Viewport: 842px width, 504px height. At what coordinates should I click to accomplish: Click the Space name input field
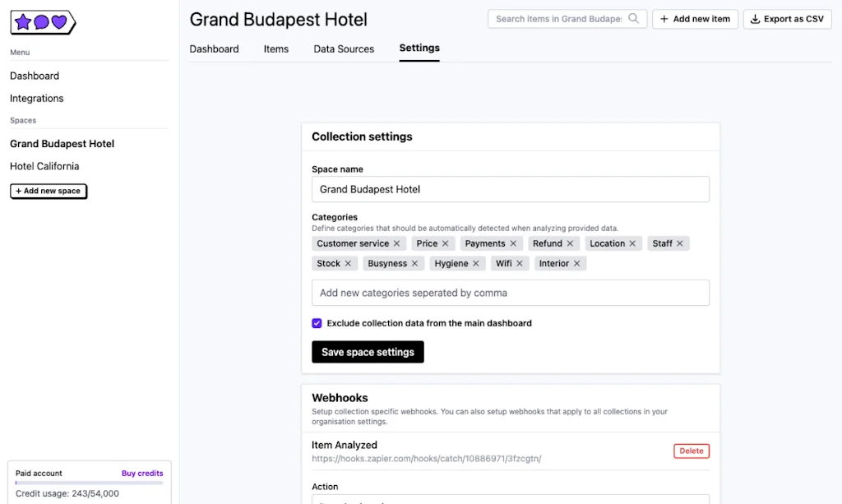tap(511, 189)
